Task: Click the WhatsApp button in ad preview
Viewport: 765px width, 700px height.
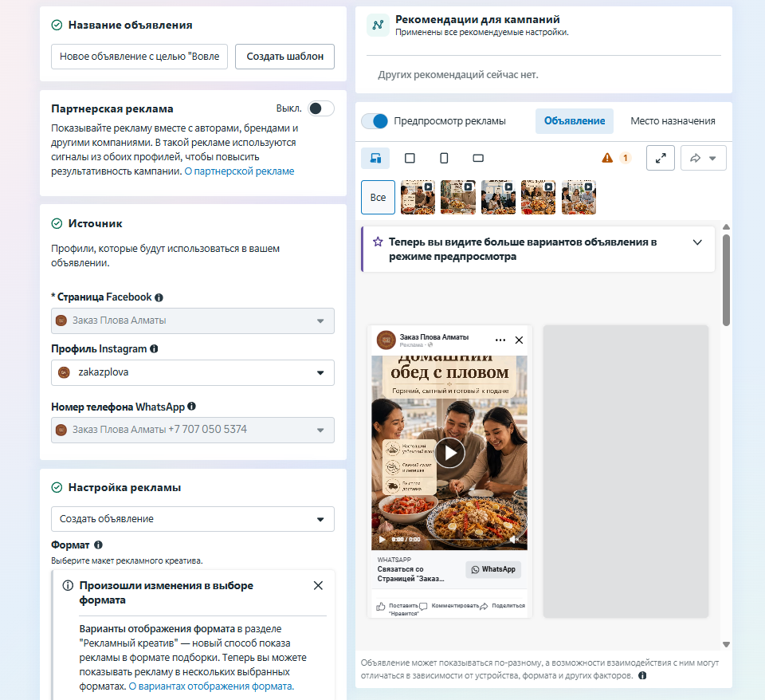Action: coord(493,570)
